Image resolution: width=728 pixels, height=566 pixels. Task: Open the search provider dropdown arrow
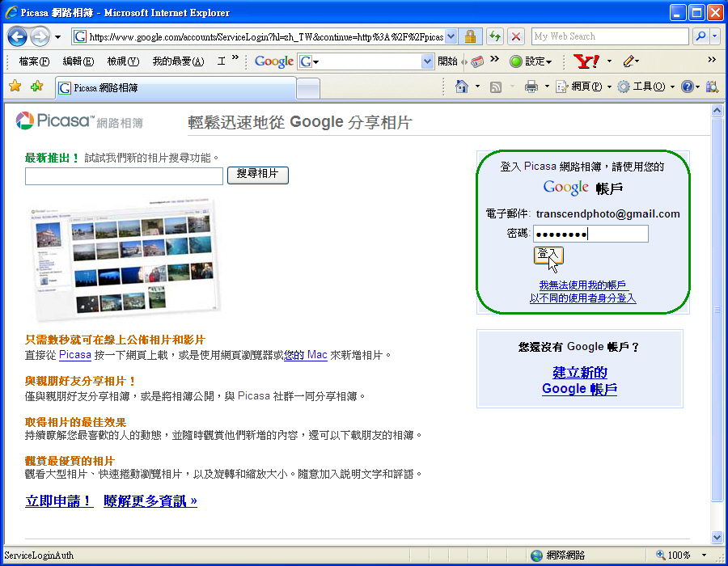[x=715, y=36]
